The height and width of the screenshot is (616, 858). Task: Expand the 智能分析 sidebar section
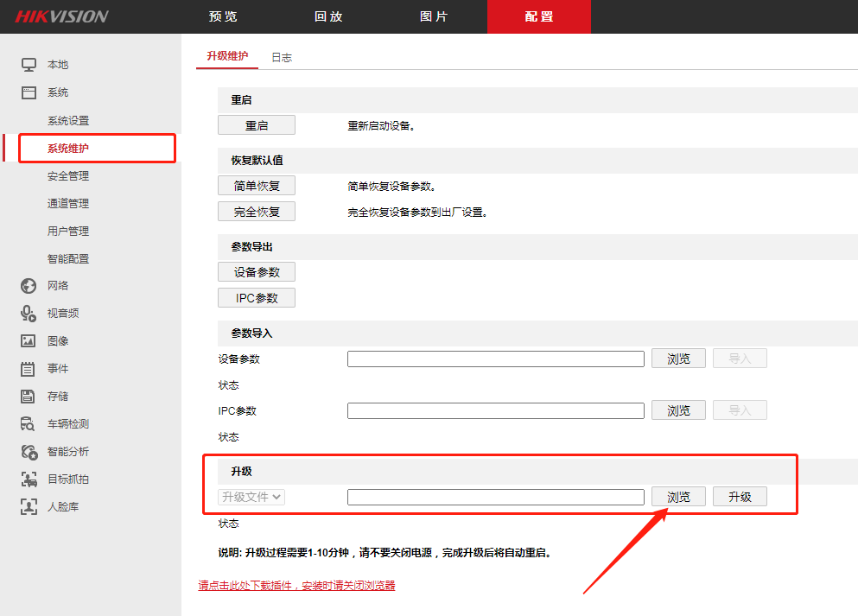67,452
